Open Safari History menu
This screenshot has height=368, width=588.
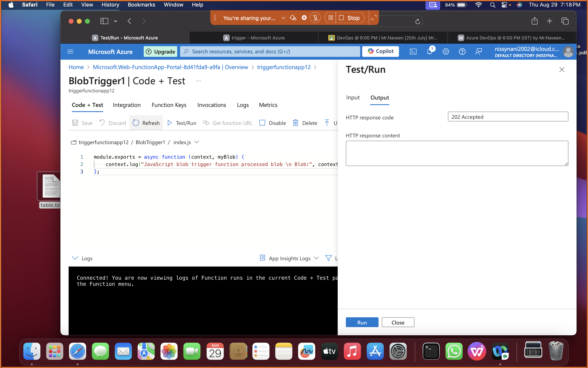(110, 5)
